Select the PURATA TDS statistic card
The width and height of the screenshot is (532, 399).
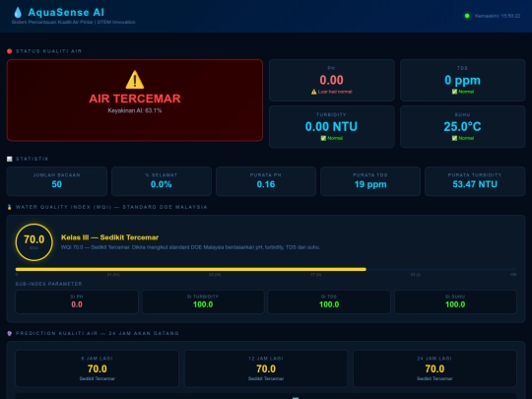tap(370, 181)
